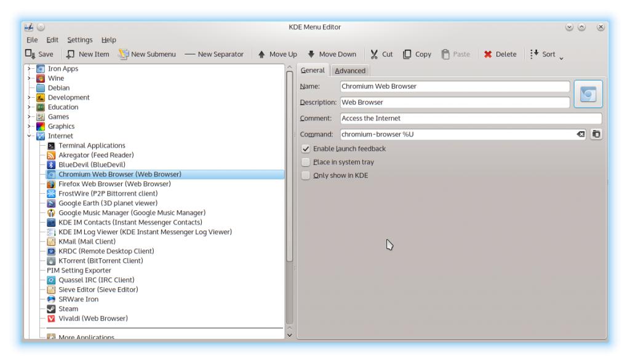The height and width of the screenshot is (364, 630).
Task: Click the red Delete icon
Action: (x=488, y=54)
